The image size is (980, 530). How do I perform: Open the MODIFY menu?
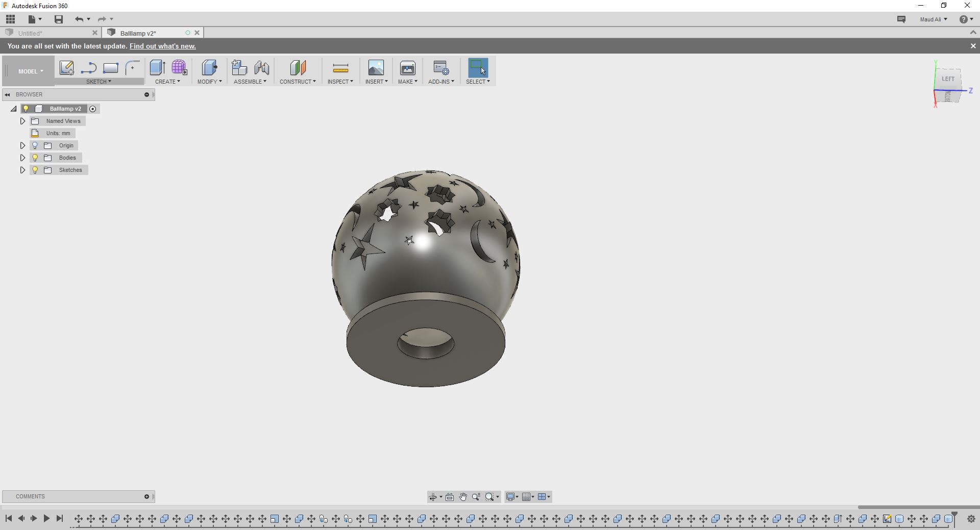(209, 82)
